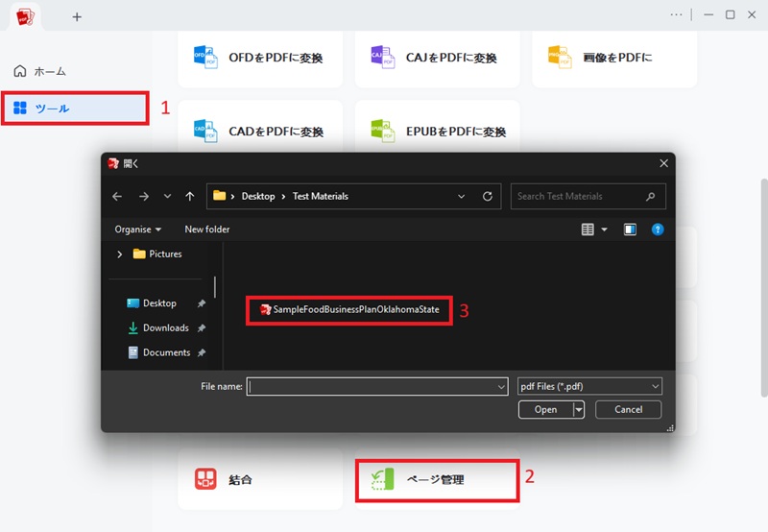Click the pin icon beside Downloads
The height and width of the screenshot is (532, 768).
pos(202,328)
